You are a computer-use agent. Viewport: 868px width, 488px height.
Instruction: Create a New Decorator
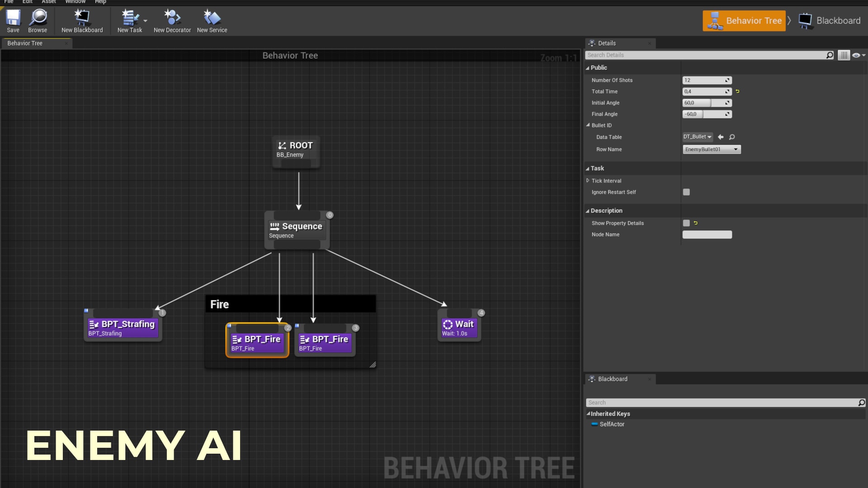pos(172,20)
